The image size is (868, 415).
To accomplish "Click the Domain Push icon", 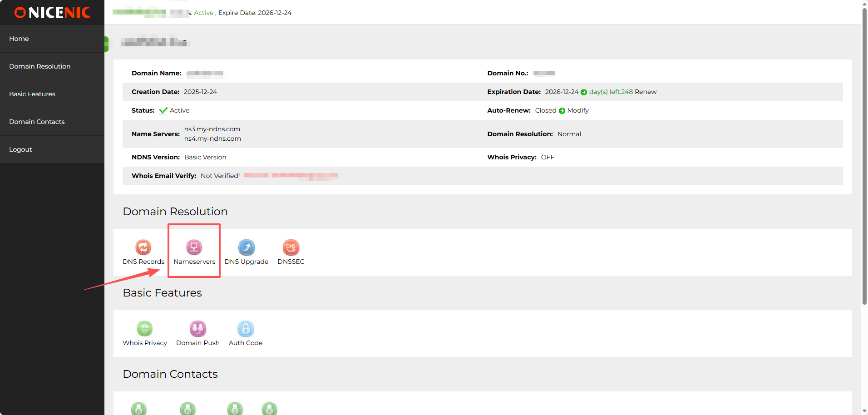I will click(197, 329).
